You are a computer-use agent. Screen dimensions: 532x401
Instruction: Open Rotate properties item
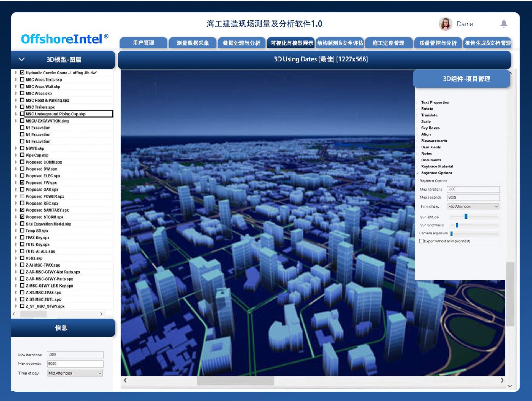[x=427, y=109]
